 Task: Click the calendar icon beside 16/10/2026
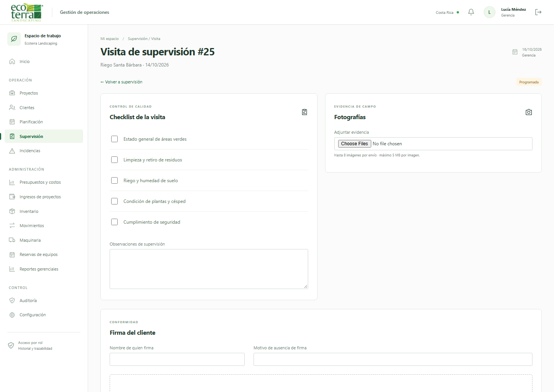(x=515, y=52)
